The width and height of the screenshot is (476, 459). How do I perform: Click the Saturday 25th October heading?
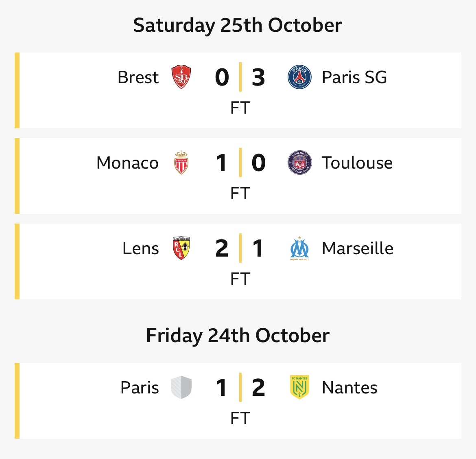point(238,25)
